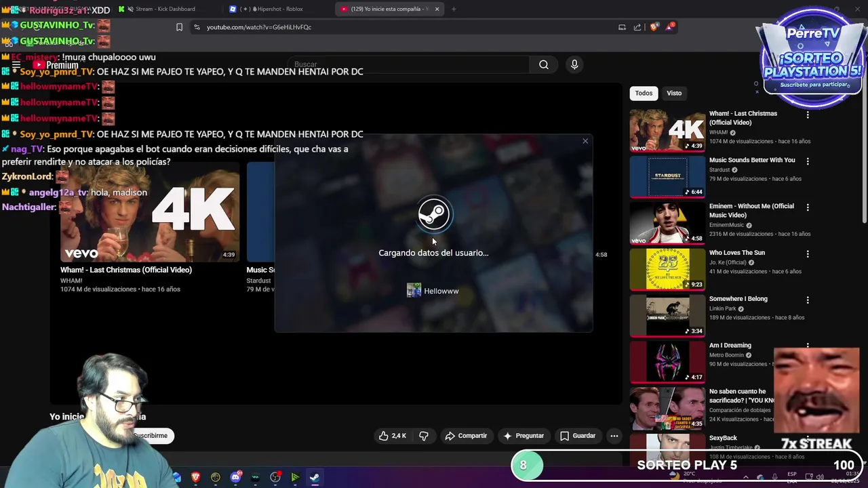Viewport: 868px width, 488px height.
Task: Open options menu for Somewhere I Belong
Action: click(x=808, y=300)
